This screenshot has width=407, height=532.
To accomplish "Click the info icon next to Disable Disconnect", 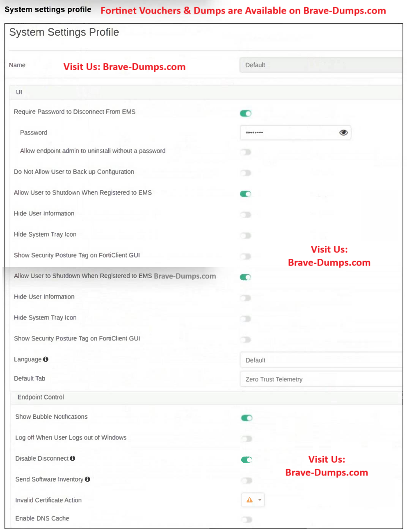I will [x=73, y=459].
